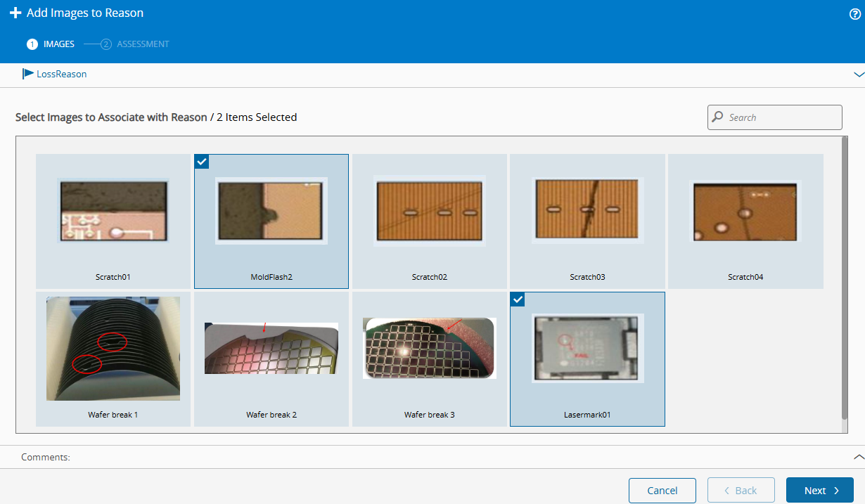This screenshot has height=504, width=865.
Task: Switch to the Images step
Action: tap(51, 44)
